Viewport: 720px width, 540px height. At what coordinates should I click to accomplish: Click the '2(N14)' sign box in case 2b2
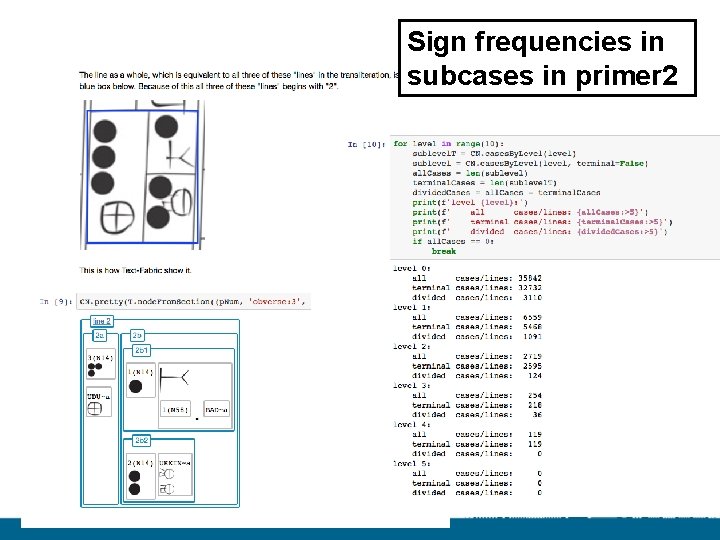pos(141,476)
